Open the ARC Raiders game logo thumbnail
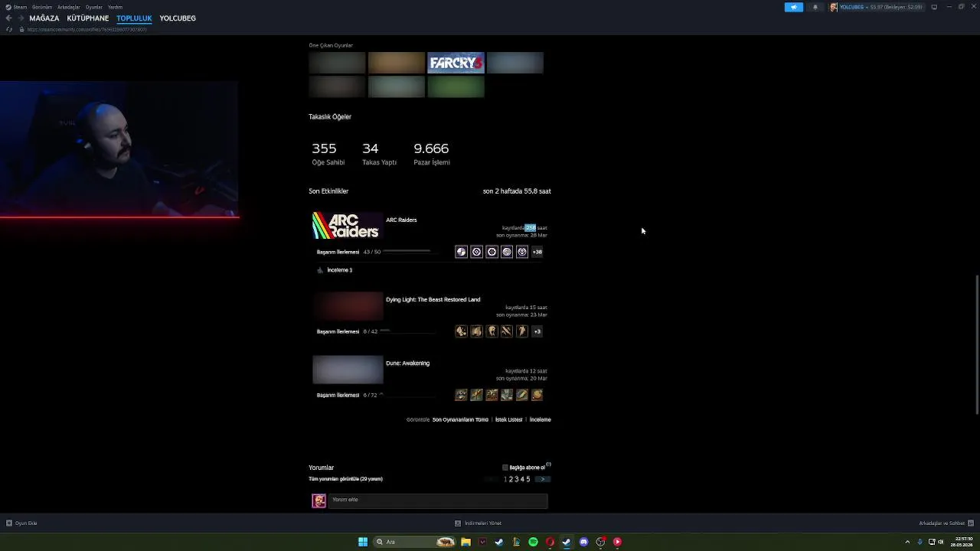This screenshot has width=980, height=551. point(346,226)
